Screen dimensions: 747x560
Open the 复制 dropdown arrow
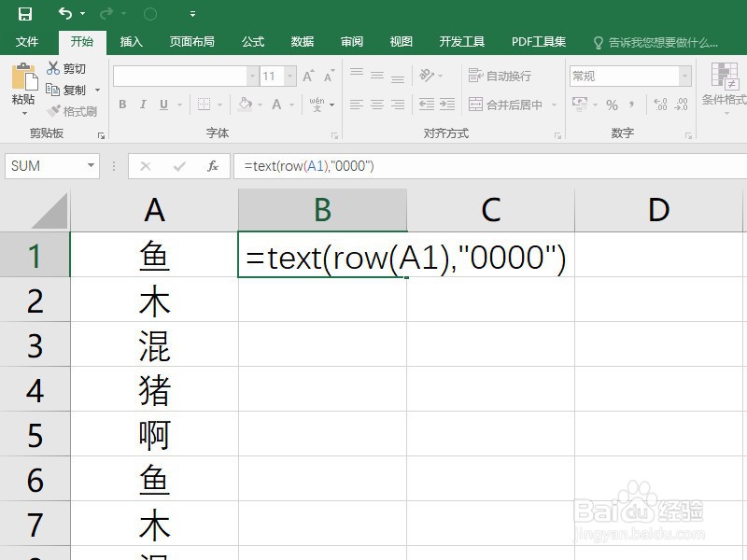[97, 90]
